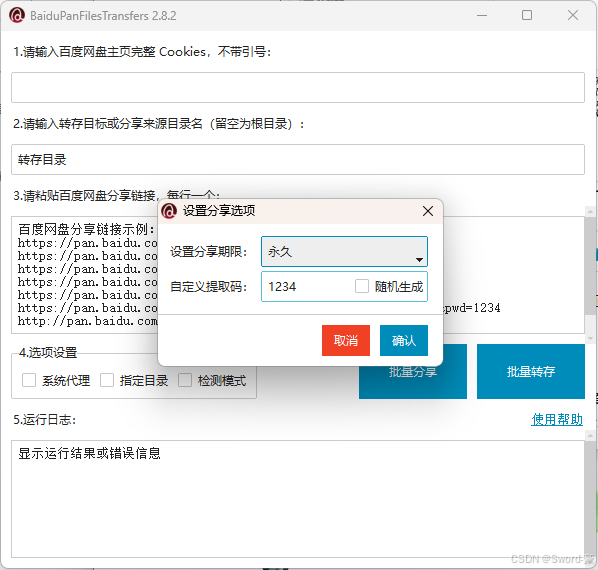Screen dimensions: 598x570
Task: Click the links area scrollbar up arrow
Action: pyautogui.click(x=590, y=211)
